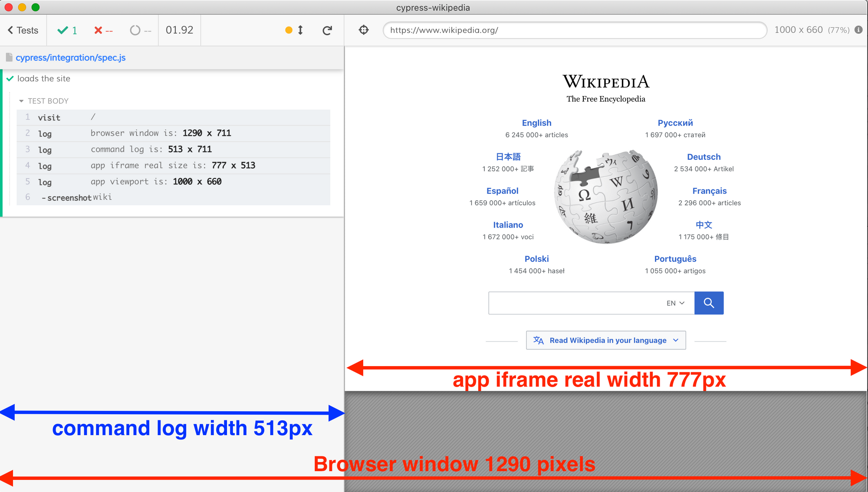
Task: Click the reload tests icon
Action: pos(327,30)
